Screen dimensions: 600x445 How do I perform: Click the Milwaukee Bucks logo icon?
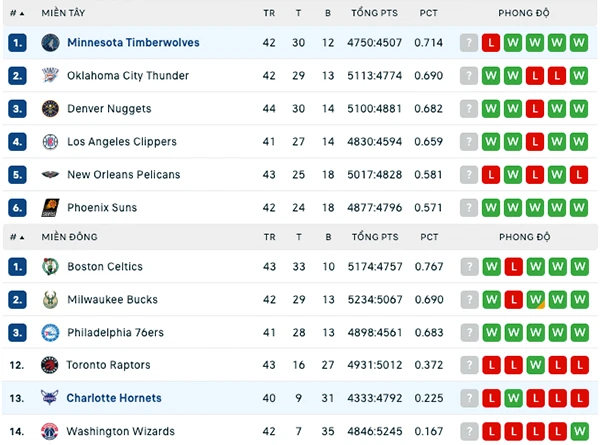click(x=50, y=300)
